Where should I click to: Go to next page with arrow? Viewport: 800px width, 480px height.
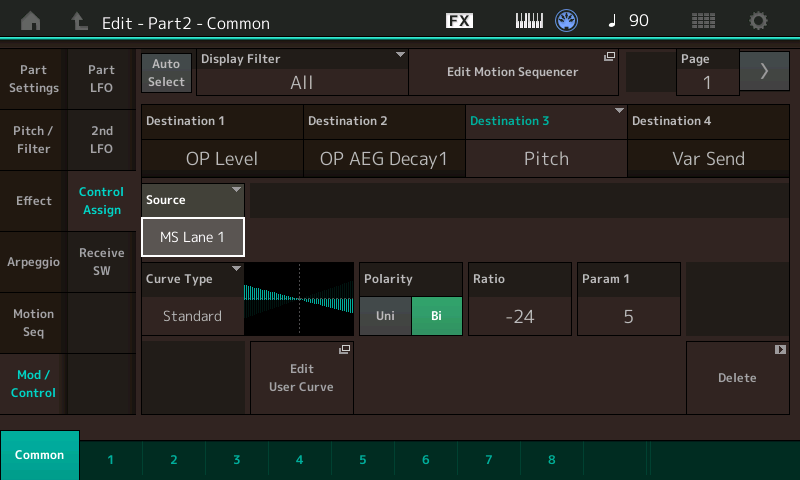(x=764, y=71)
